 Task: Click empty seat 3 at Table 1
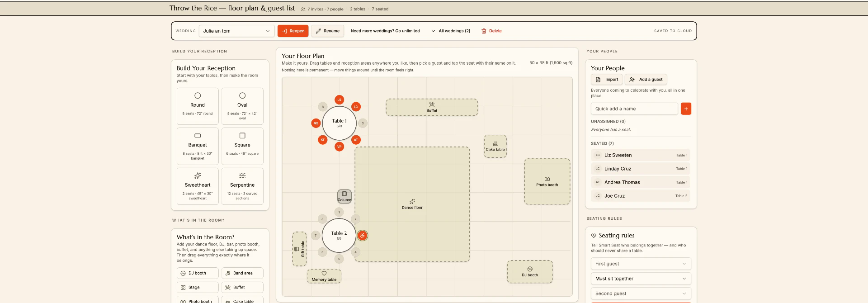click(x=363, y=123)
